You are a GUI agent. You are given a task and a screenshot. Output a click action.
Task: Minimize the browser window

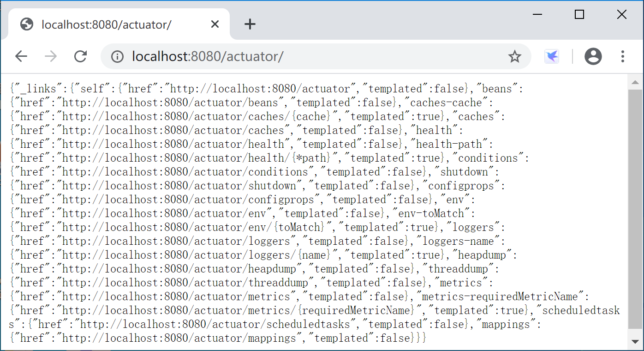pyautogui.click(x=537, y=15)
